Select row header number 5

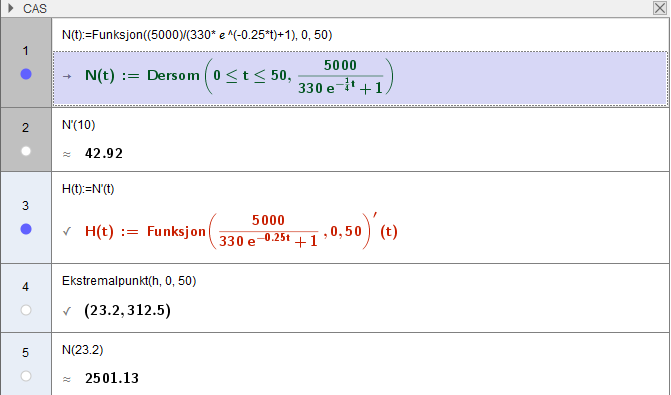[26, 353]
